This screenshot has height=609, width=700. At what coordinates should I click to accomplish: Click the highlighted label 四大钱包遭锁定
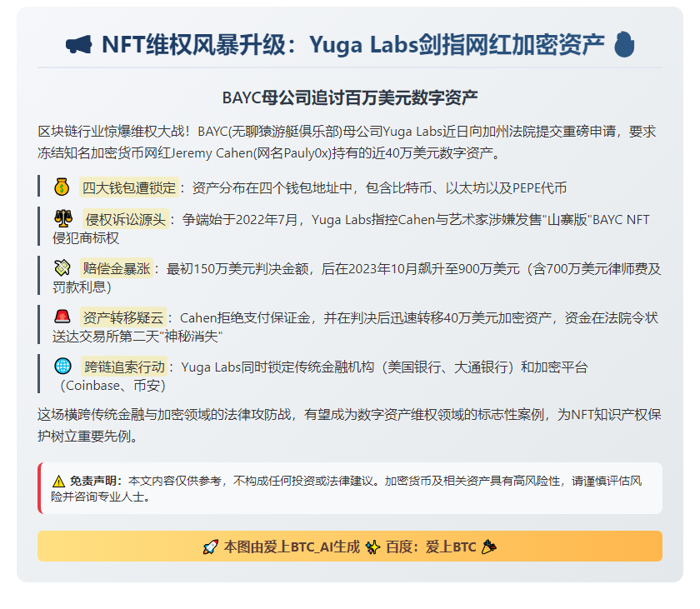coord(129,187)
